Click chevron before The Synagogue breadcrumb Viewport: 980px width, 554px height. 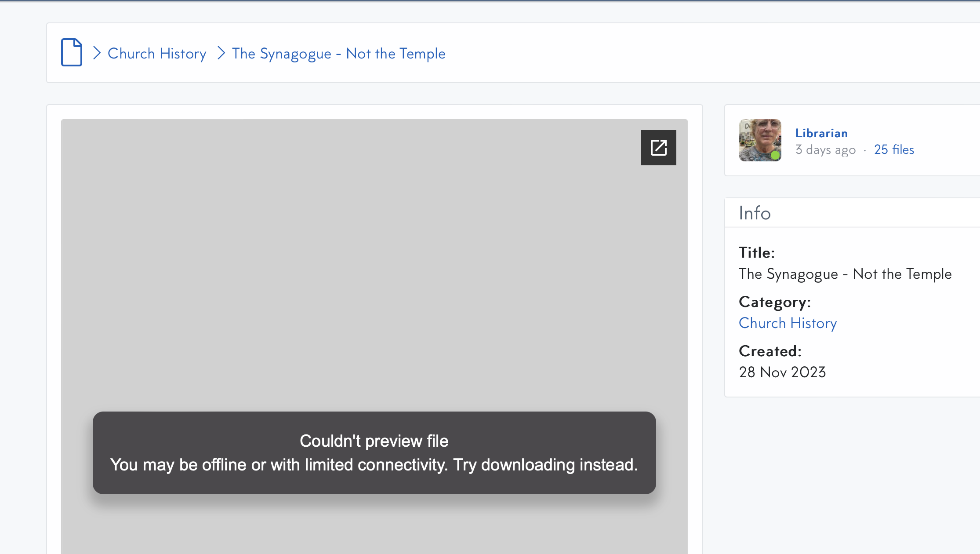[221, 53]
